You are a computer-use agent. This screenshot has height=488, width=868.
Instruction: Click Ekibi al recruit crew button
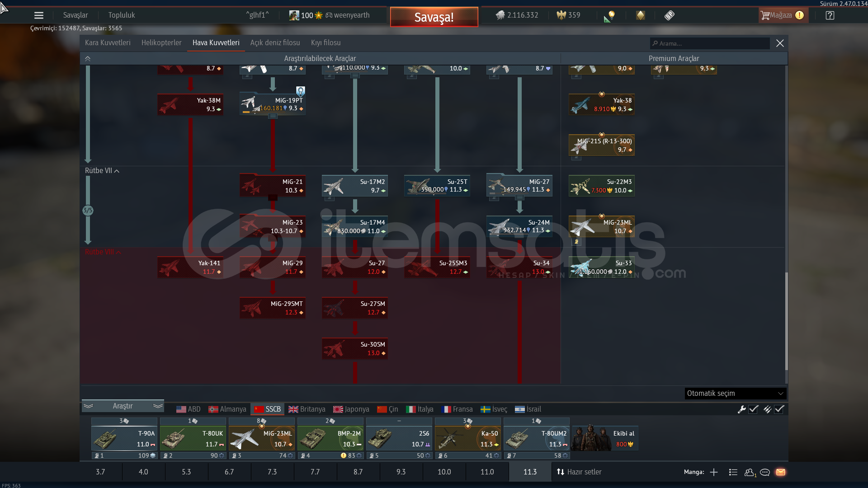[x=605, y=438]
